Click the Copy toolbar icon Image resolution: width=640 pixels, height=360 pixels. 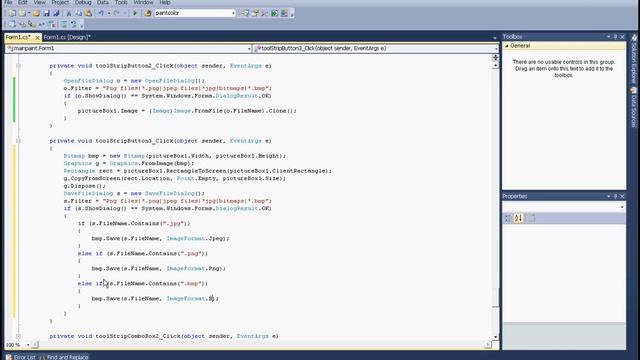(x=78, y=13)
